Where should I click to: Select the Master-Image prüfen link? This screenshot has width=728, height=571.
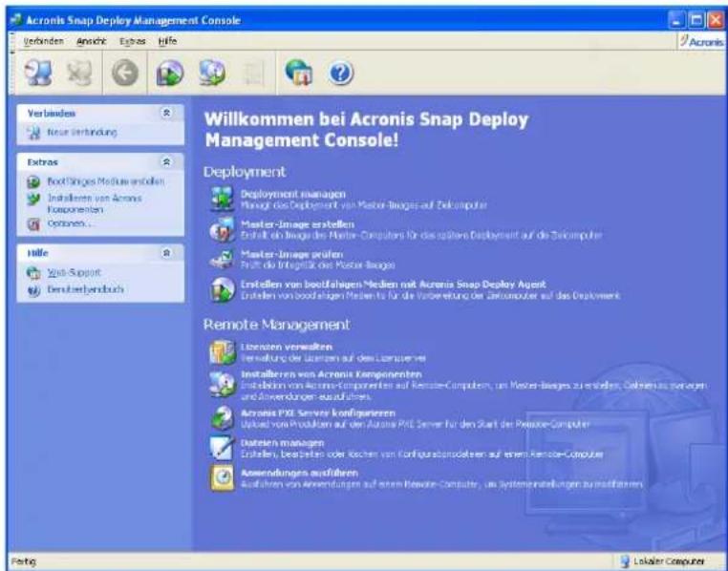click(291, 254)
